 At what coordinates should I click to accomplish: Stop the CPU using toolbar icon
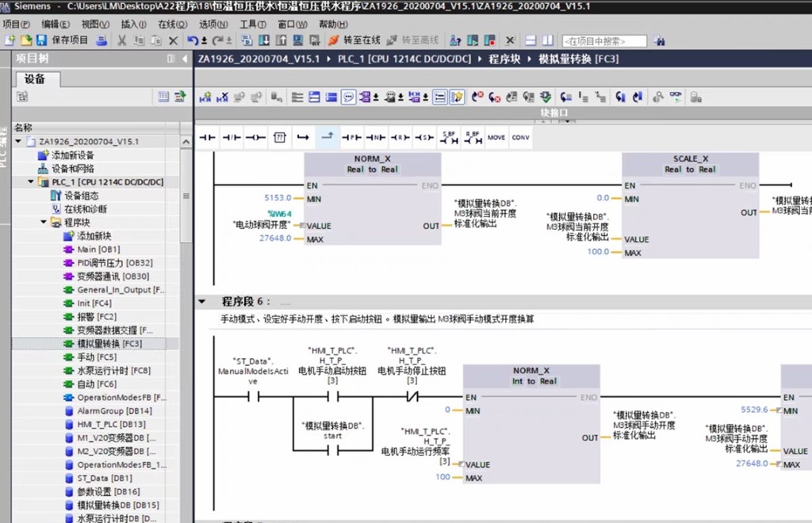pyautogui.click(x=489, y=40)
